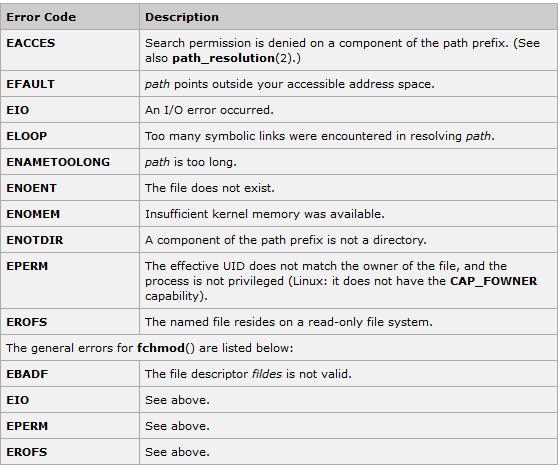Click the italic fildes word
This screenshot has height=470, width=560.
pyautogui.click(x=267, y=374)
